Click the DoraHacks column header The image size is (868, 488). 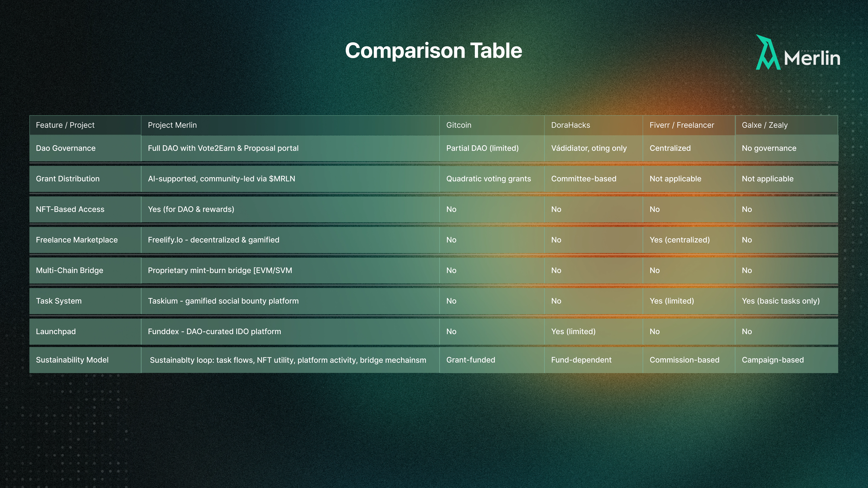571,125
